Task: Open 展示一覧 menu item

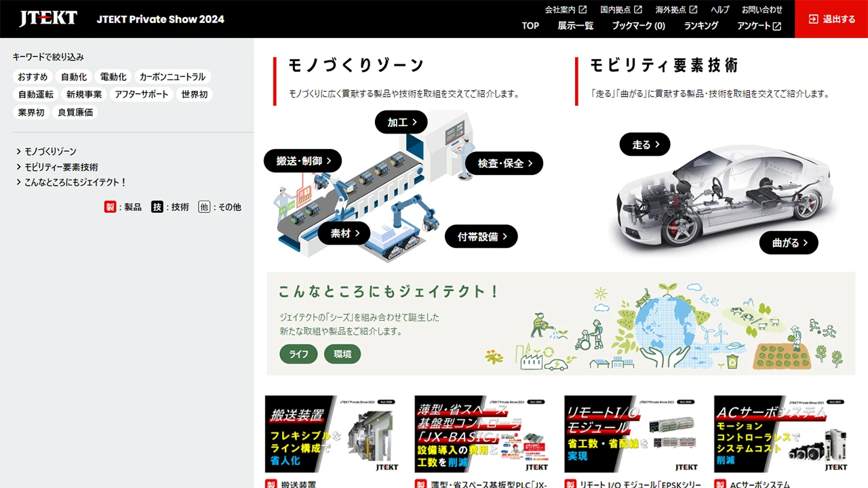Action: coord(576,26)
